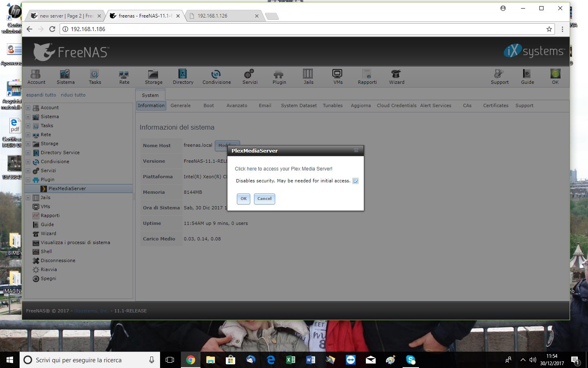Click 'here' link to access Plex
The width and height of the screenshot is (588, 368).
[252, 169]
